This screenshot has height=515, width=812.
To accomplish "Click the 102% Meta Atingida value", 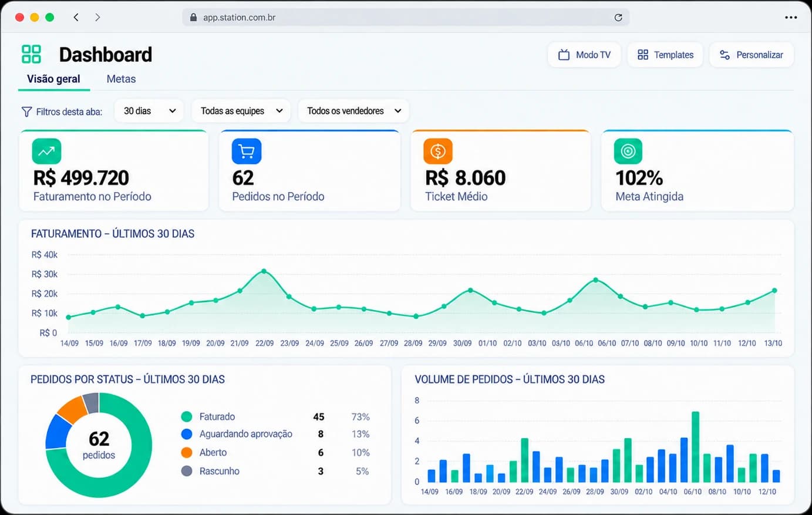I will (639, 178).
